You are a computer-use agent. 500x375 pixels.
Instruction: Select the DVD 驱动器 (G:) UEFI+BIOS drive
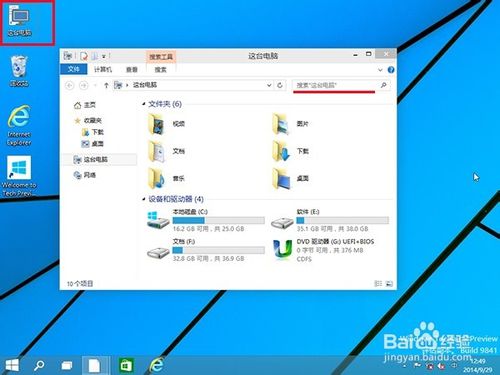coord(323,250)
